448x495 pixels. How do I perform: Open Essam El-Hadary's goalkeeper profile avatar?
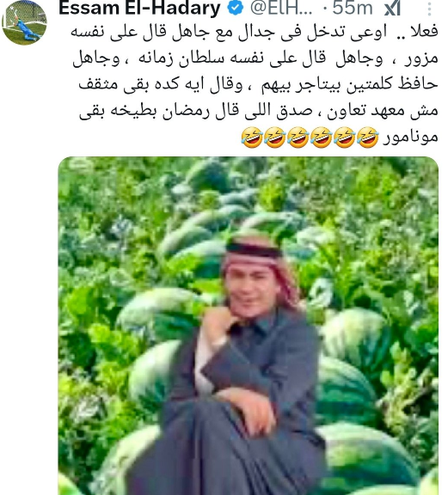pos(24,22)
